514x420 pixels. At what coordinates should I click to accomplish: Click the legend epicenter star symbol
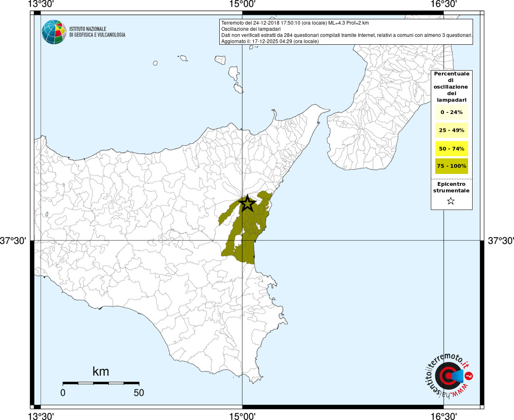coord(451,201)
